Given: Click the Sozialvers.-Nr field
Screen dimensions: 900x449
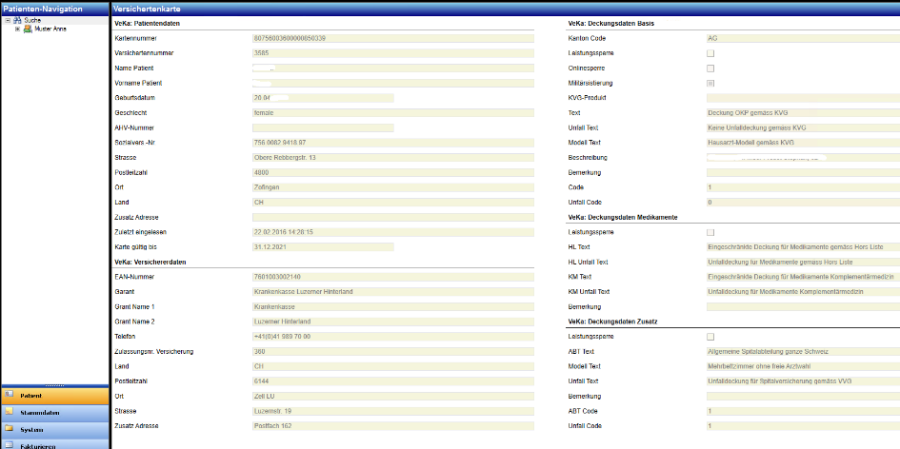Looking at the screenshot, I should (x=393, y=143).
